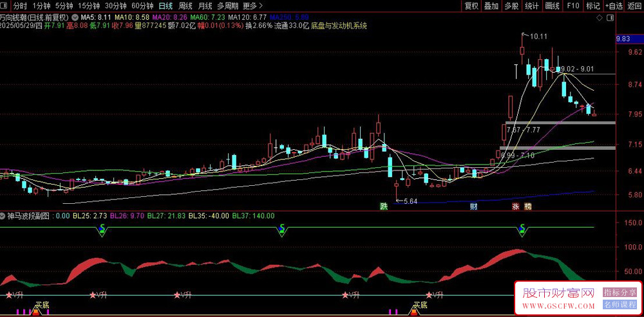The height and width of the screenshot is (317, 644).
Task: Choose the 60分钟 period tab
Action: point(142,6)
